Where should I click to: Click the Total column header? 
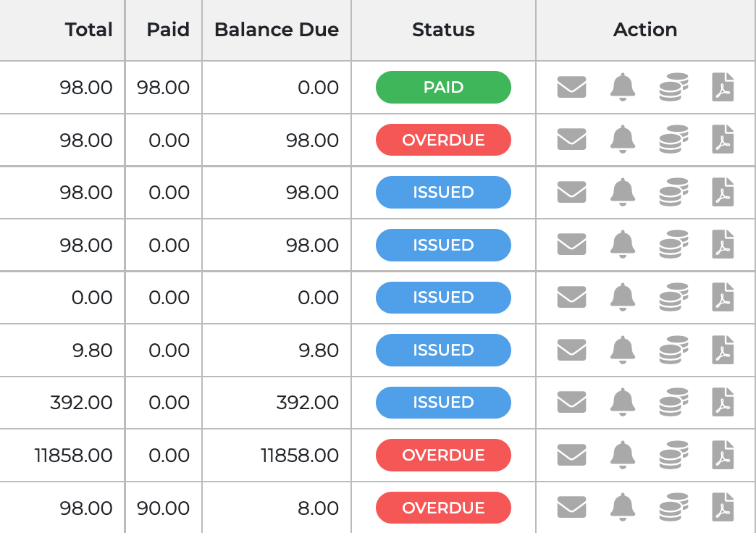point(88,30)
